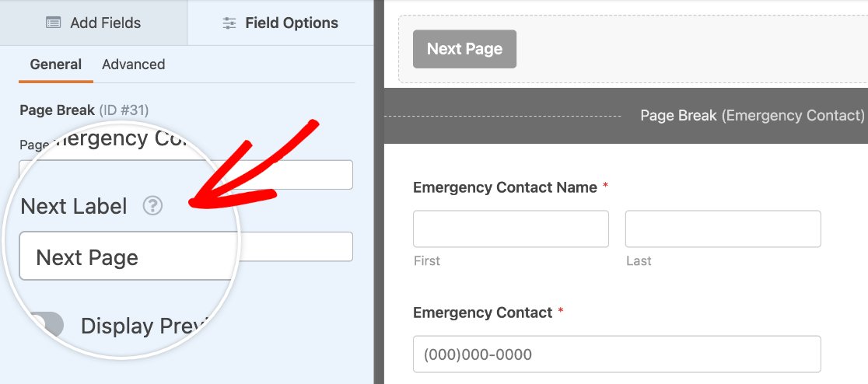Click the Emergency Contact Name label
Viewport: 868px width, 384px height.
point(505,187)
